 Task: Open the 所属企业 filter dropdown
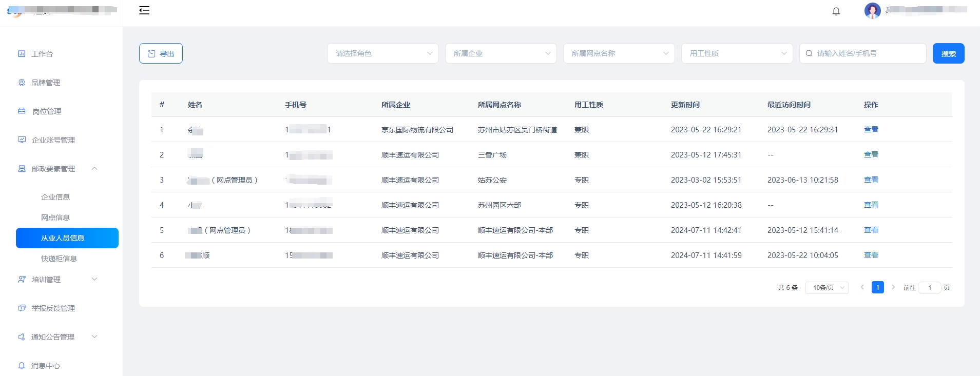[501, 53]
